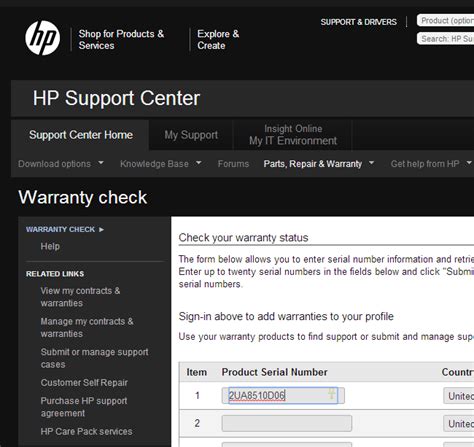The width and height of the screenshot is (474, 447).
Task: Open the Support & Drivers link
Action: pyautogui.click(x=358, y=22)
